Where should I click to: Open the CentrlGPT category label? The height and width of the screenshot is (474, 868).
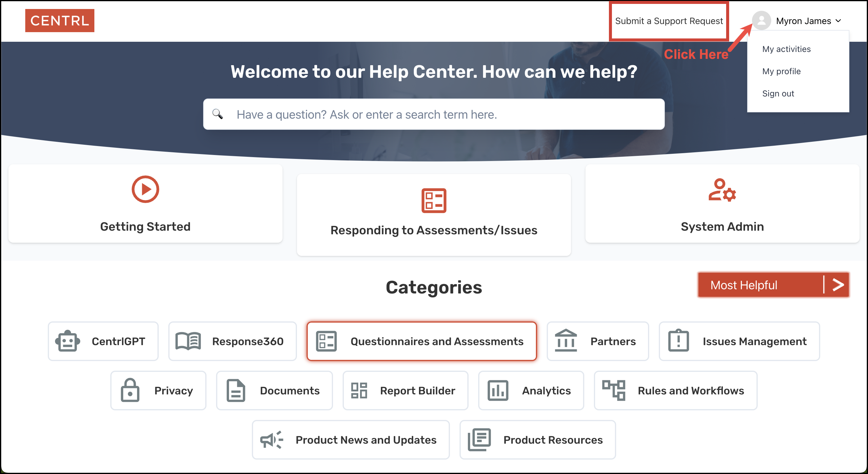pyautogui.click(x=118, y=341)
